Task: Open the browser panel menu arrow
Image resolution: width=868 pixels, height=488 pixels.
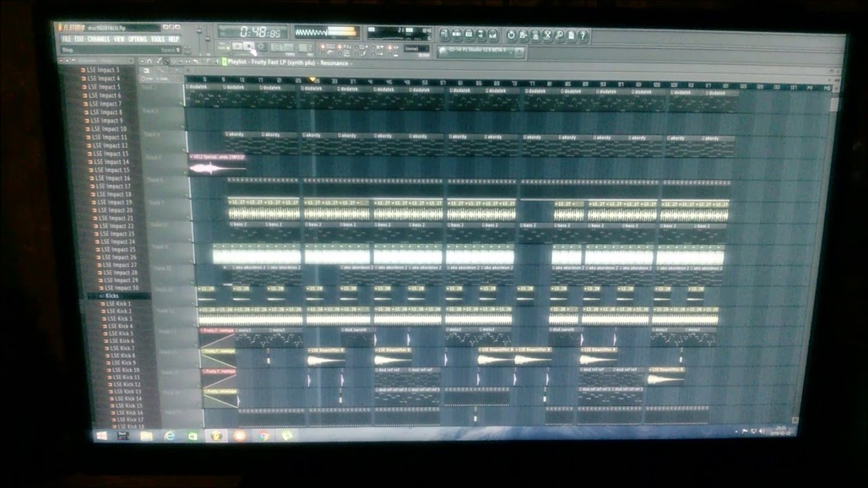Action: pos(61,60)
